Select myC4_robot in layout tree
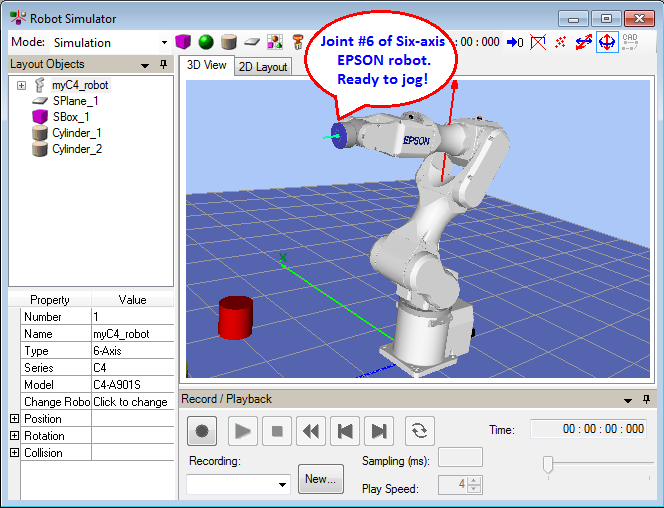 pyautogui.click(x=80, y=85)
